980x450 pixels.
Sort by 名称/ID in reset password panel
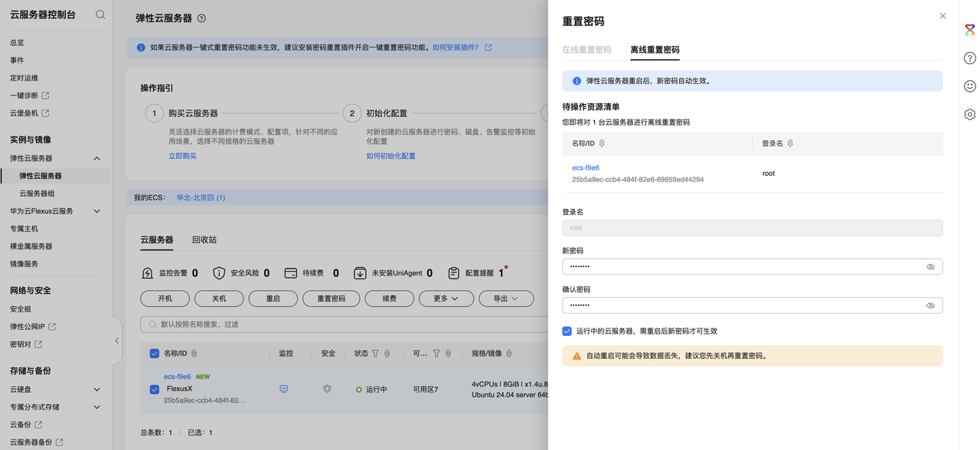(602, 143)
